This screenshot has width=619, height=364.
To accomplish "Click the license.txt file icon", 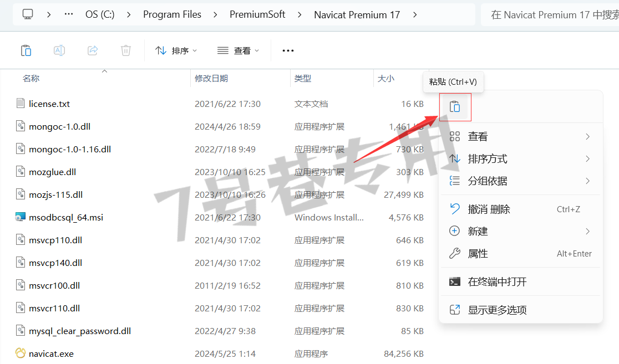I will 21,103.
